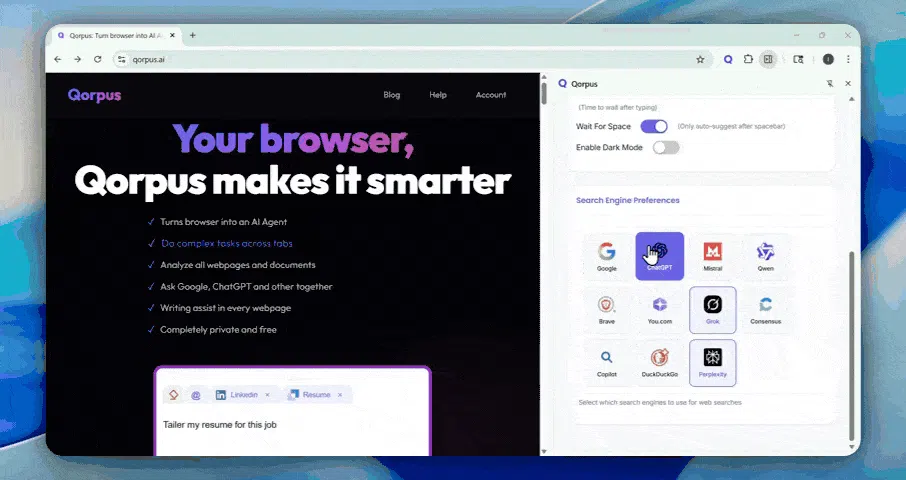Click the LinkedIn chip label

(x=244, y=395)
